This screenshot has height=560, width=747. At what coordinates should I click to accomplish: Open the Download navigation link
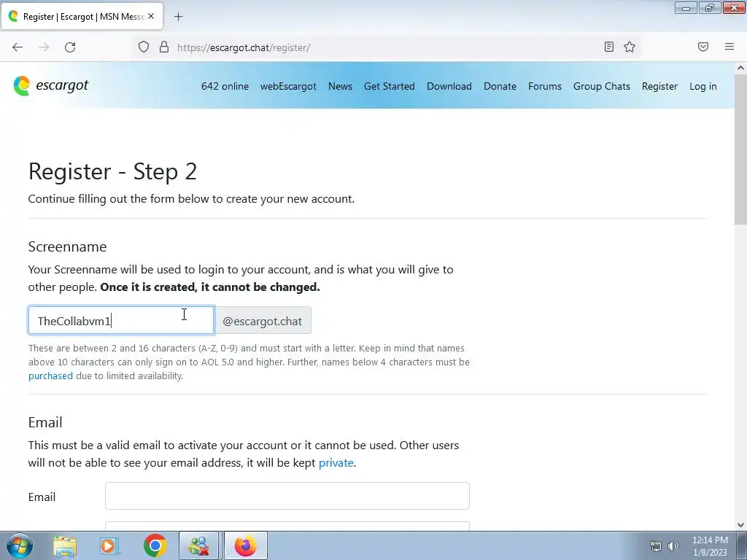[x=449, y=86]
